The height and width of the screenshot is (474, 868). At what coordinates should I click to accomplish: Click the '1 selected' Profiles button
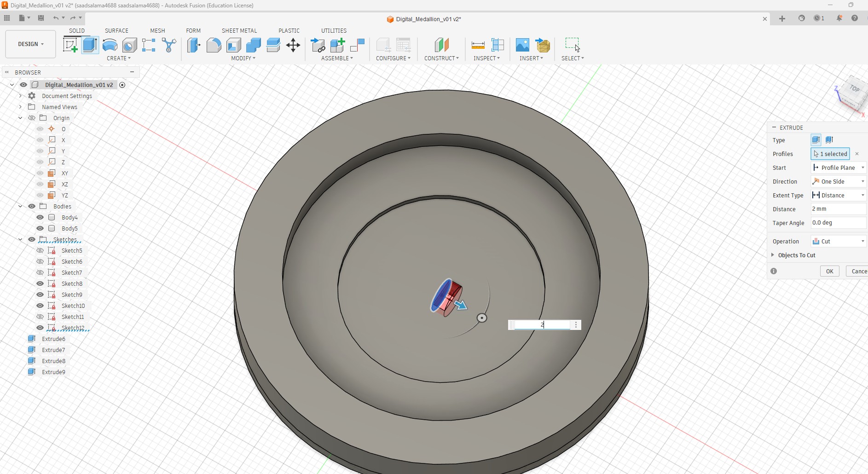pyautogui.click(x=830, y=154)
